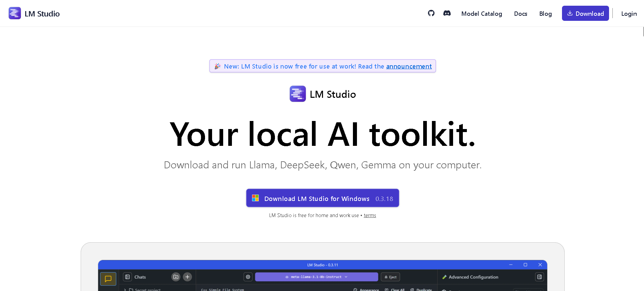The image size is (644, 291).
Task: Click the LM Studio logo in header
Action: tap(34, 13)
